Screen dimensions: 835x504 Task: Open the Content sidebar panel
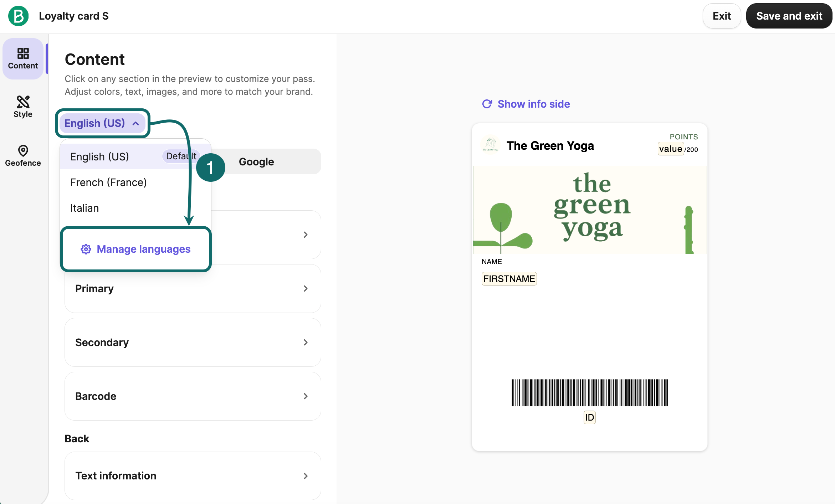coord(23,59)
